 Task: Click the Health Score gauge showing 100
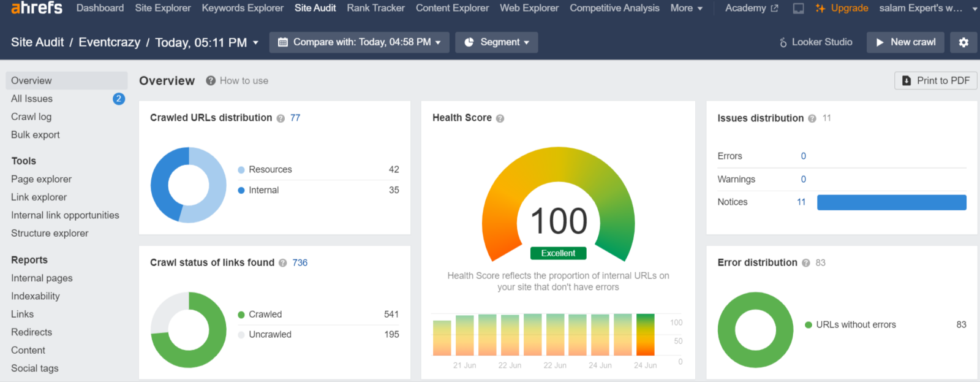click(x=559, y=205)
